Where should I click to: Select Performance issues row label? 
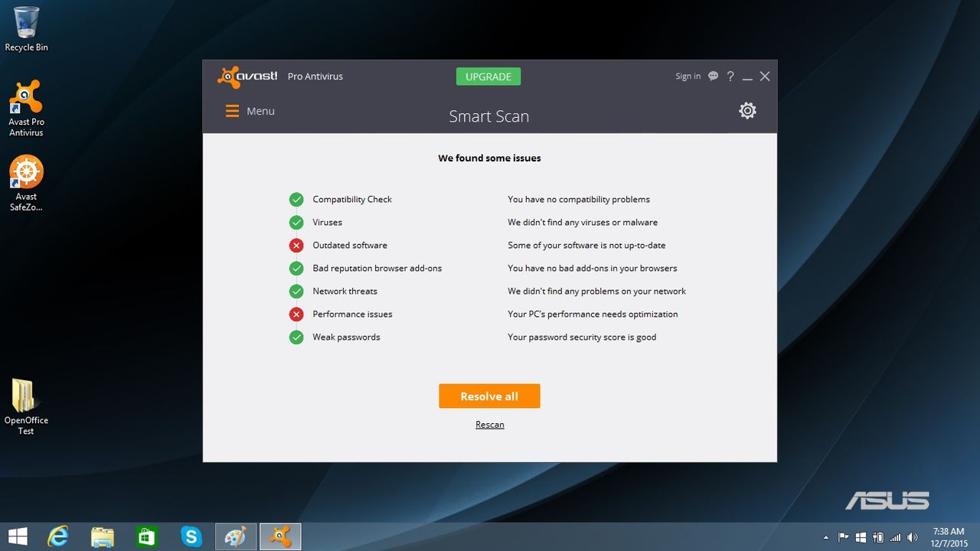352,315
